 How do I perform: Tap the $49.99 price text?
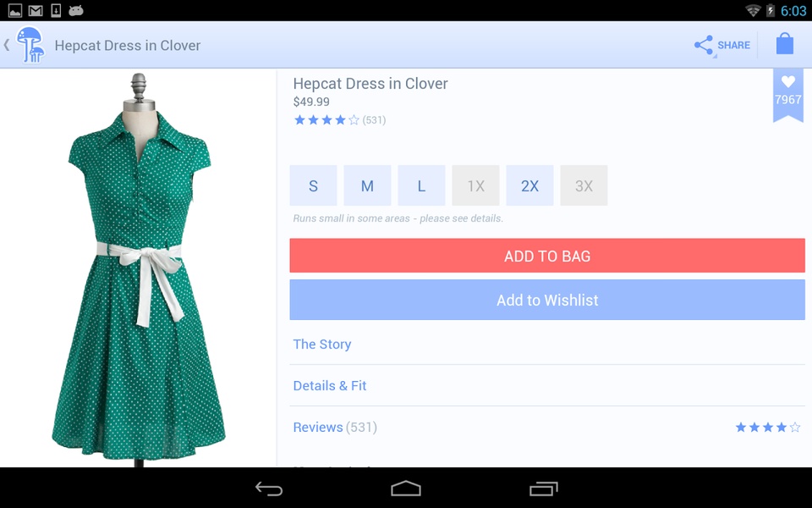(x=311, y=102)
